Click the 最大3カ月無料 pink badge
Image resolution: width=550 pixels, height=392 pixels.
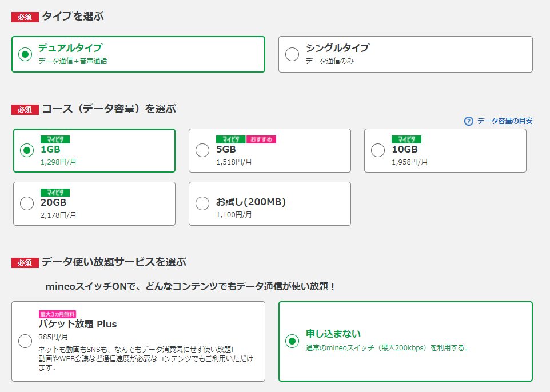(58, 314)
